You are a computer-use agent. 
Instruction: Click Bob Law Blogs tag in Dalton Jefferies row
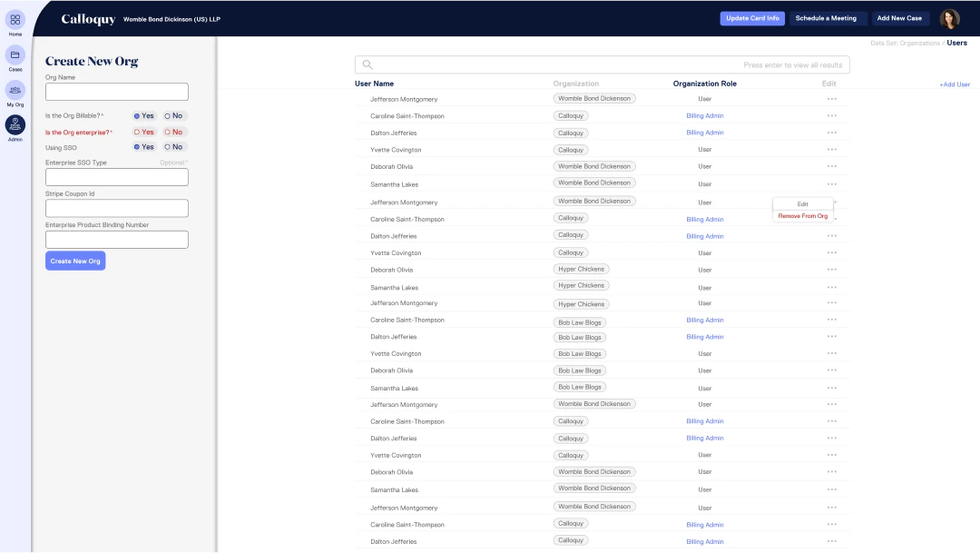pyautogui.click(x=579, y=337)
